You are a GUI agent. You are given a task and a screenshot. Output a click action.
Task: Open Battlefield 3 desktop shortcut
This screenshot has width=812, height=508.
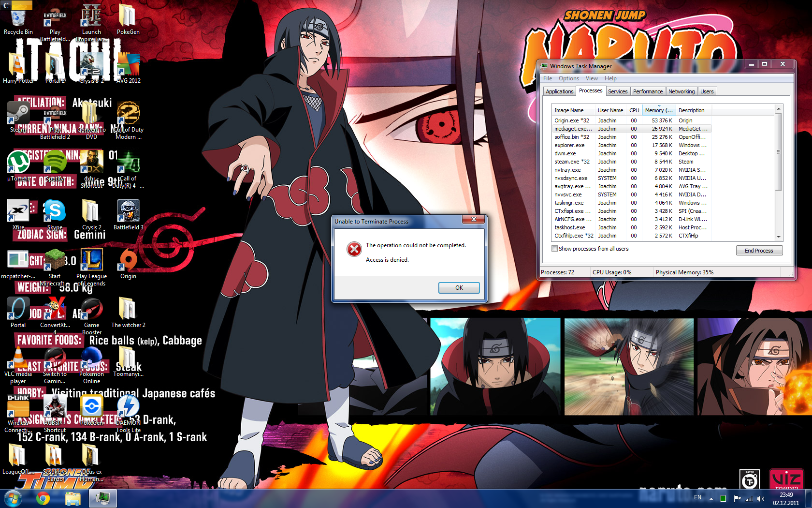[128, 213]
